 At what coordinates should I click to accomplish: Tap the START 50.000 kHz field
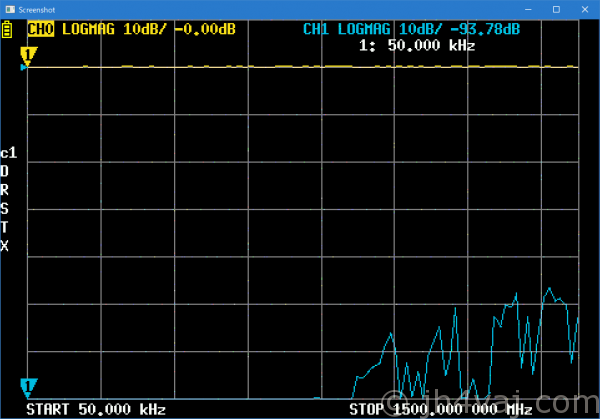coord(96,410)
